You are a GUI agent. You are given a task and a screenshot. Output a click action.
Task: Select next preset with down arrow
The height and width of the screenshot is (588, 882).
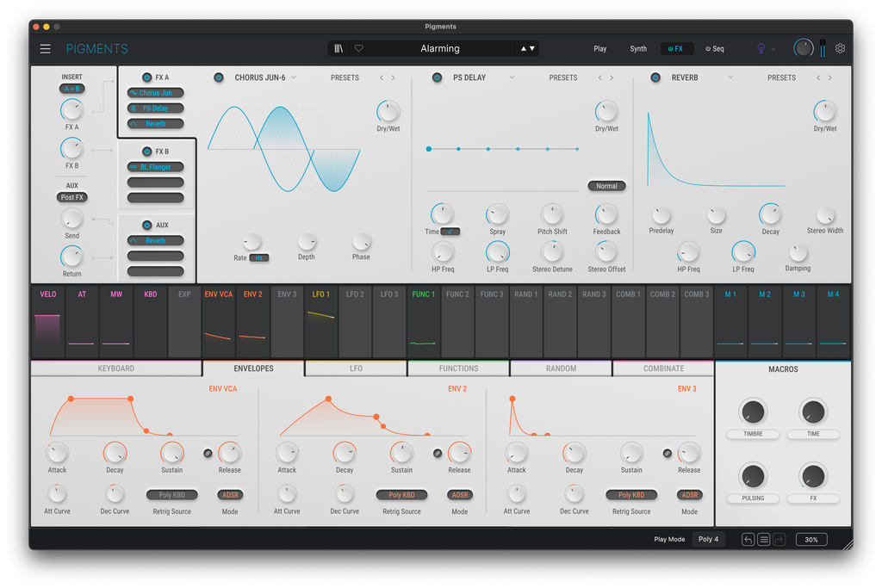532,48
